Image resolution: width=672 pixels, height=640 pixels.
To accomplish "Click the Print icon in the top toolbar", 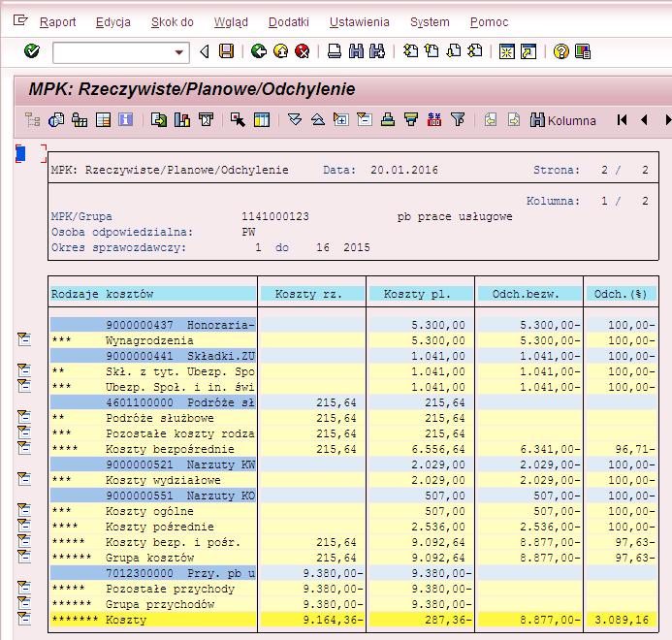I will pos(335,51).
